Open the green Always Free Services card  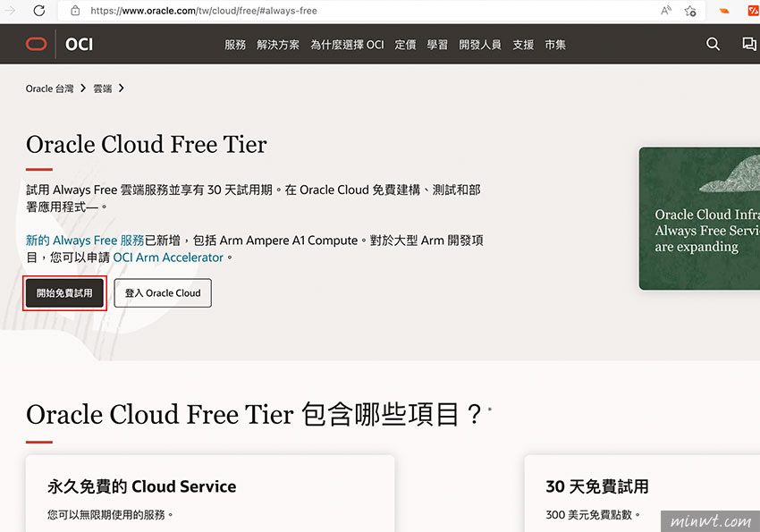[699, 218]
